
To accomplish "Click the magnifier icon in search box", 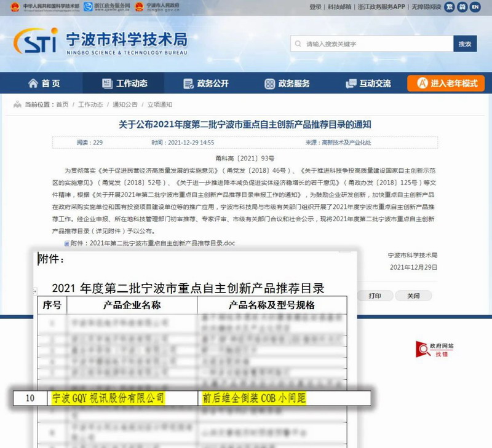I will coord(300,44).
